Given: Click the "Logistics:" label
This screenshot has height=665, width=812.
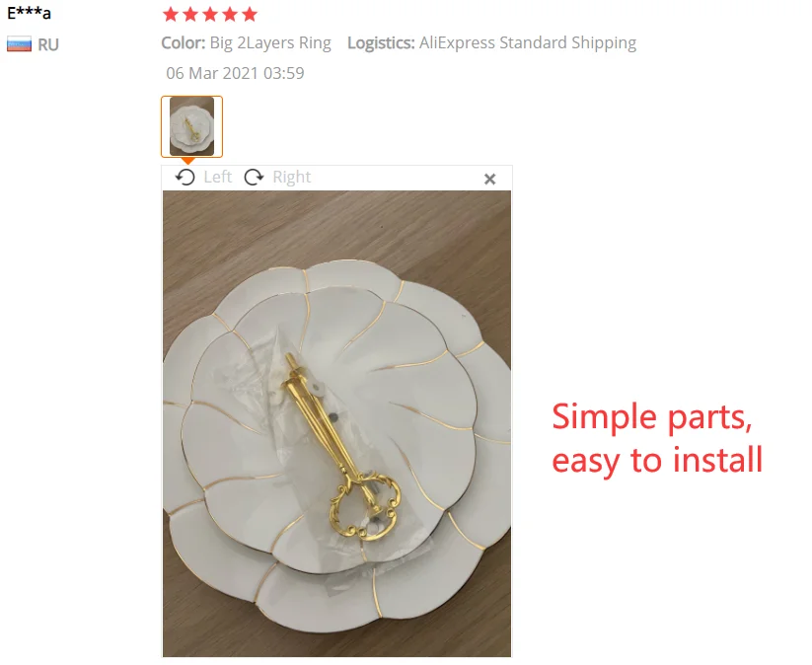Looking at the screenshot, I should pyautogui.click(x=381, y=43).
